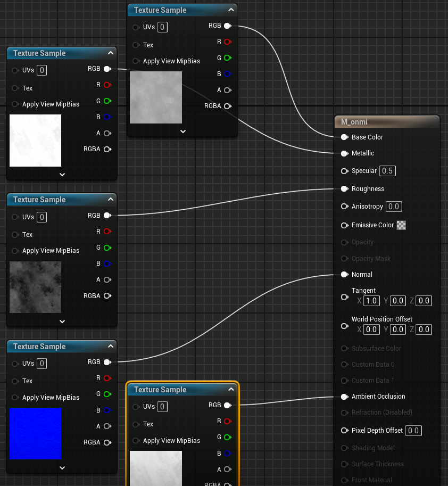Screen dimensions: 448x486
Task: Select the blue normal map texture thumbnail
Action: (35, 433)
